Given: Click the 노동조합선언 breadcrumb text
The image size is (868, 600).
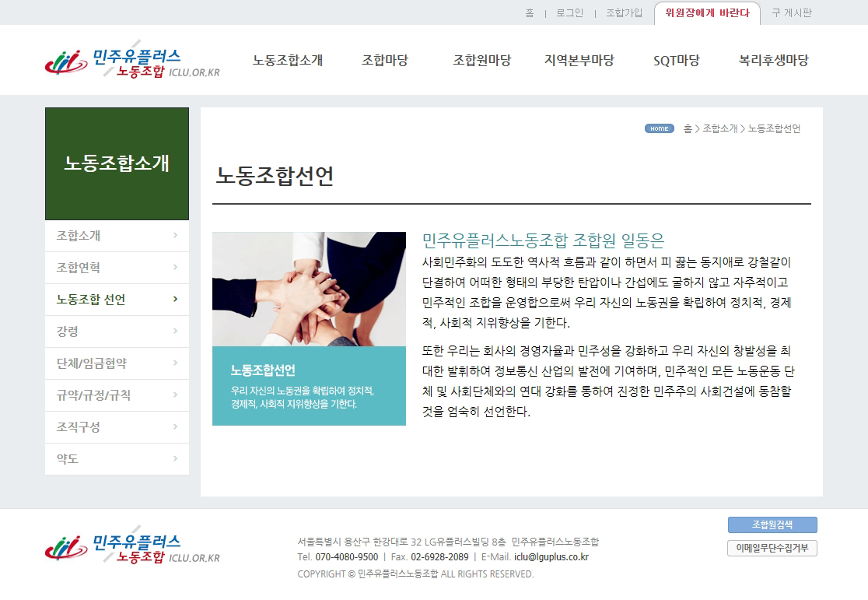Looking at the screenshot, I should click(774, 128).
